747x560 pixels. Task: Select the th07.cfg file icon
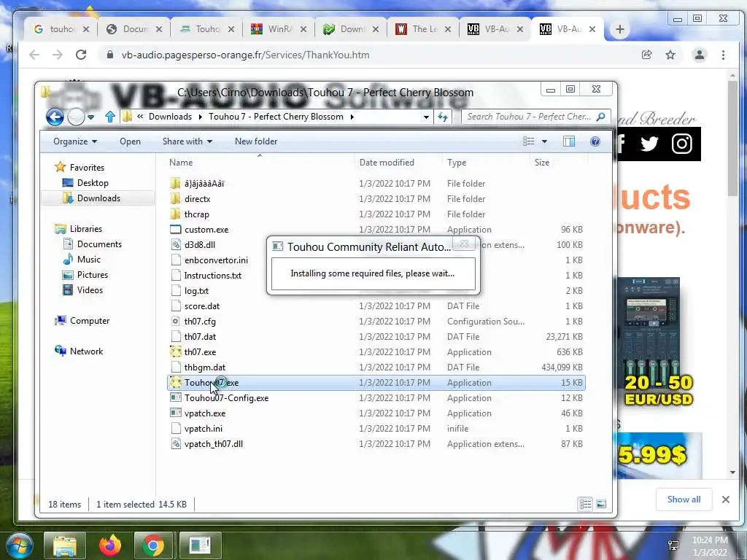pos(176,322)
